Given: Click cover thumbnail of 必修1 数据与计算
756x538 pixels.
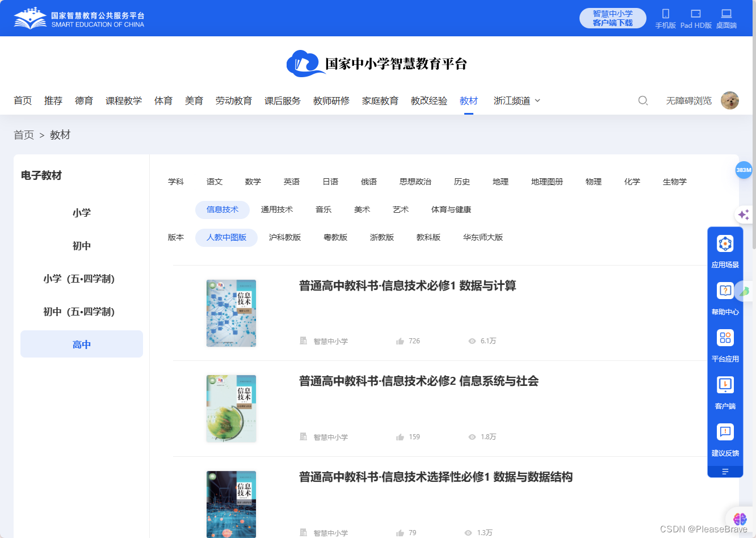Looking at the screenshot, I should click(x=231, y=313).
